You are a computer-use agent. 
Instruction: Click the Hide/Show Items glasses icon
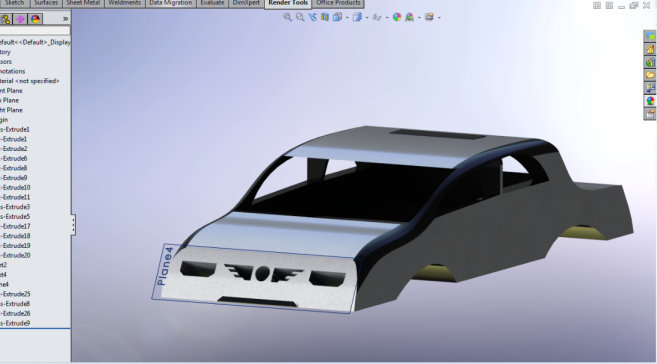[x=377, y=18]
